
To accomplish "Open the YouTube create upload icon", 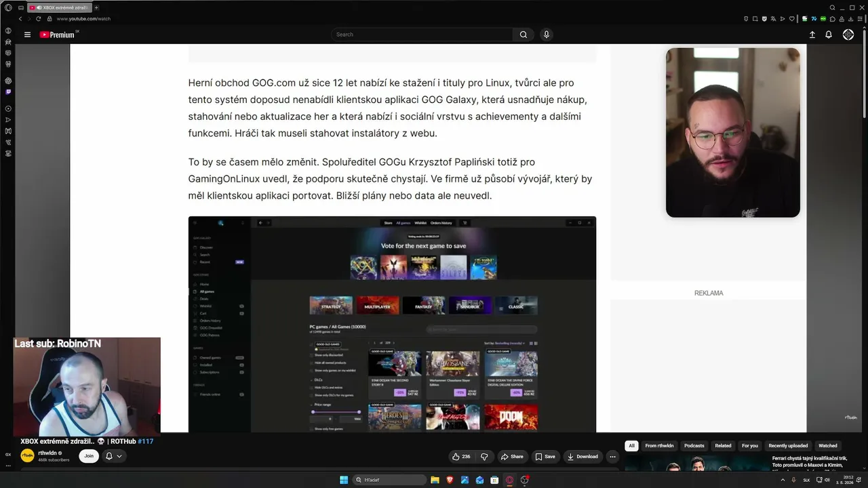I will click(x=812, y=35).
